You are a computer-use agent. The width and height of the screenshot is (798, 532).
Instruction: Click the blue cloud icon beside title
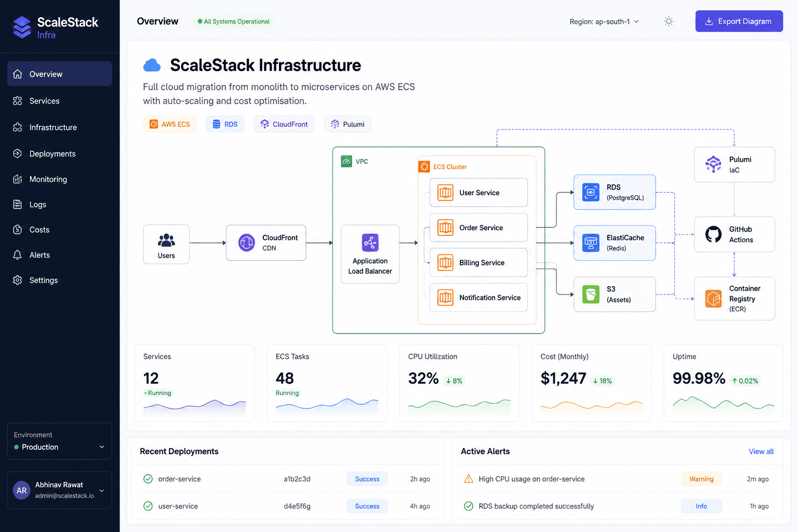[x=152, y=65]
